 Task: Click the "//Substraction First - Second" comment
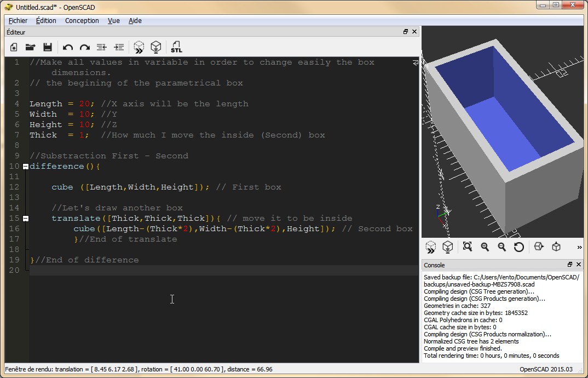click(x=109, y=156)
